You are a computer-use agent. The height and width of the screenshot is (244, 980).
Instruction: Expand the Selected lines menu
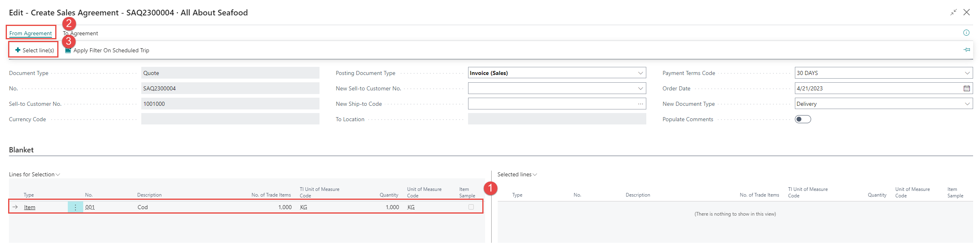coord(517,174)
